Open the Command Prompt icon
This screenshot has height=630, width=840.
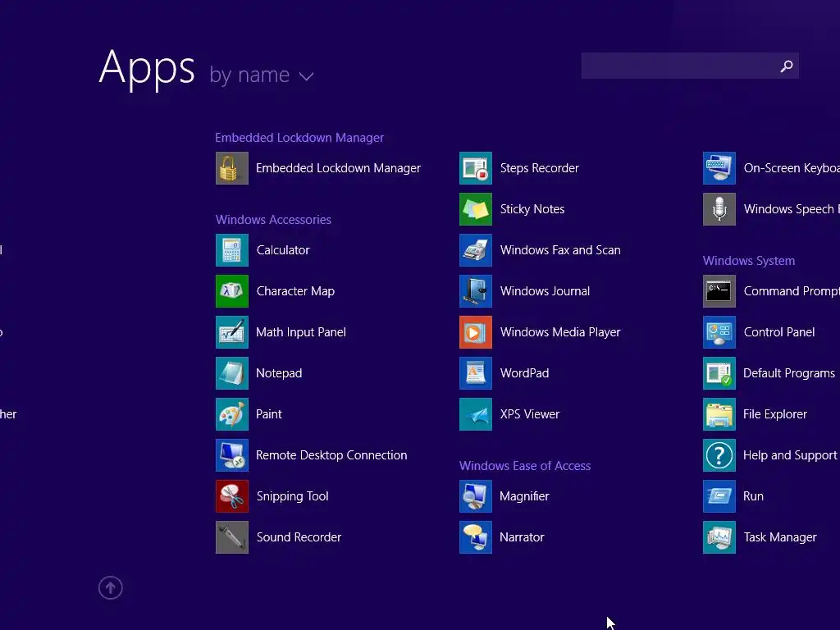coord(719,291)
